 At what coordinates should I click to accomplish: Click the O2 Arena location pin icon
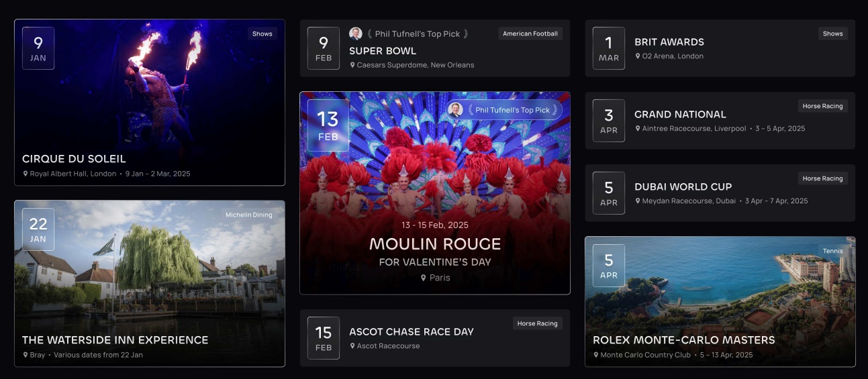(638, 56)
